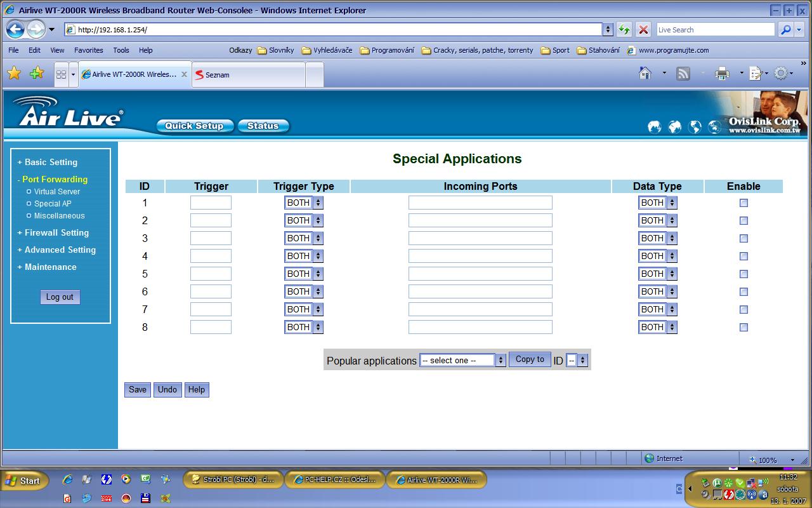Image resolution: width=812 pixels, height=508 pixels.
Task: Open Favorites Center star icon
Action: tap(14, 74)
